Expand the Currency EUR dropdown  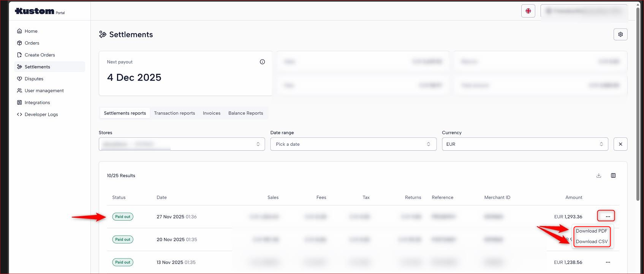pos(525,144)
